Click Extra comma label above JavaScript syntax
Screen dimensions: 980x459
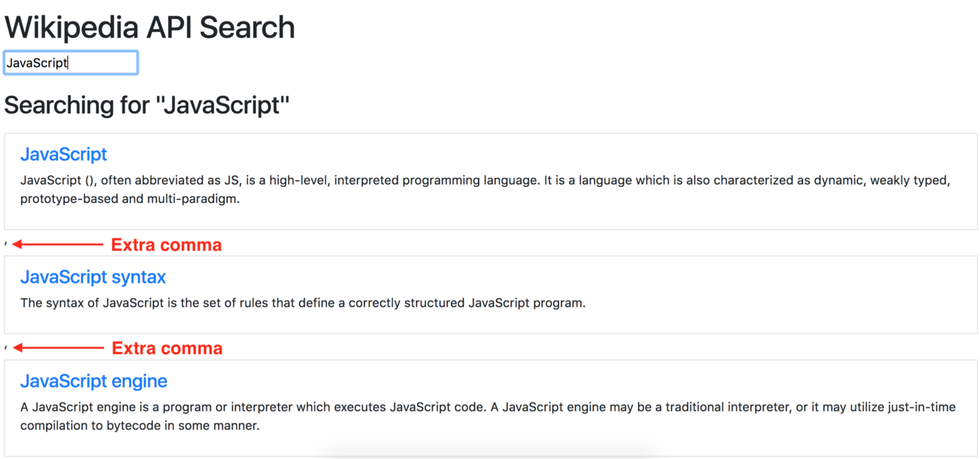coord(166,245)
